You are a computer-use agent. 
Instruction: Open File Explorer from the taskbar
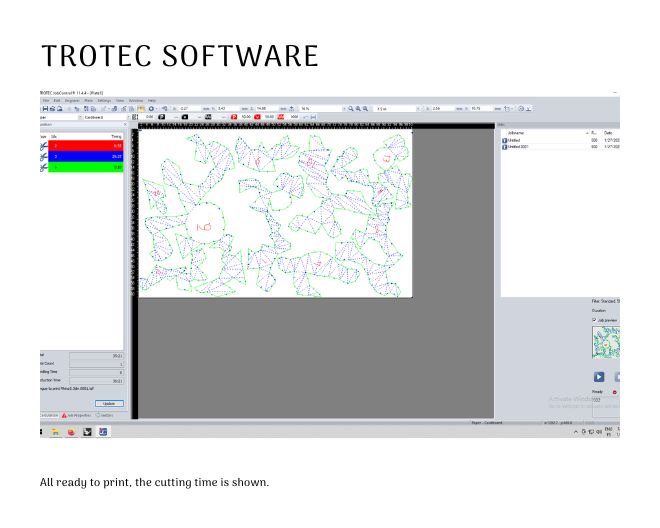click(55, 432)
